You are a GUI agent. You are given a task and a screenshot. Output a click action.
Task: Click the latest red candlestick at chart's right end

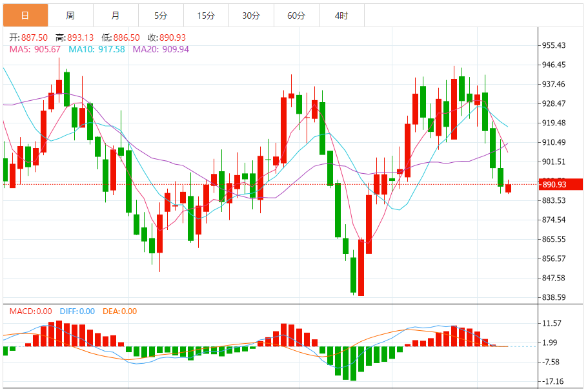click(x=508, y=188)
